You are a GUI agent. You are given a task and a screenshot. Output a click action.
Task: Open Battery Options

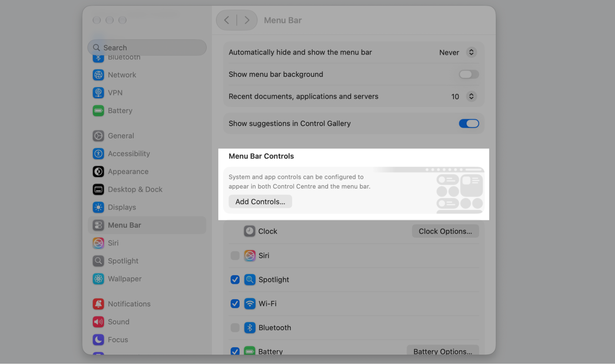click(443, 350)
